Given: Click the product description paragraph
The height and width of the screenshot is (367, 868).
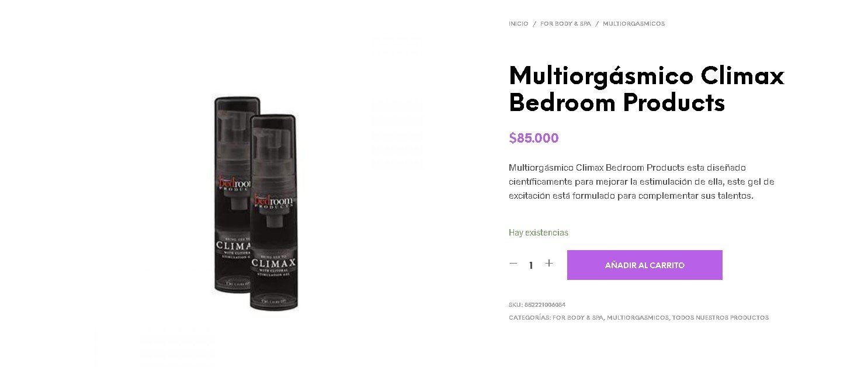Looking at the screenshot, I should pyautogui.click(x=641, y=182).
